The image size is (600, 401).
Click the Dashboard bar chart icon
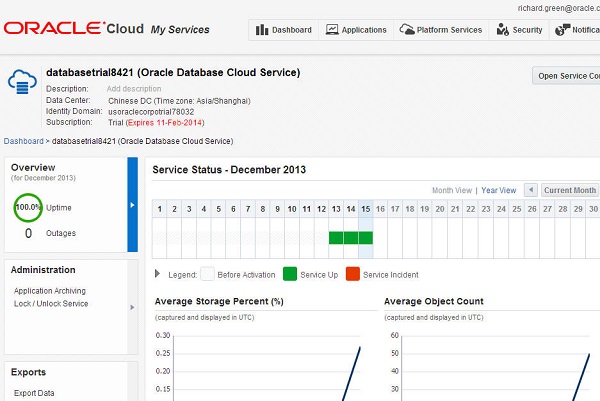[x=262, y=29]
